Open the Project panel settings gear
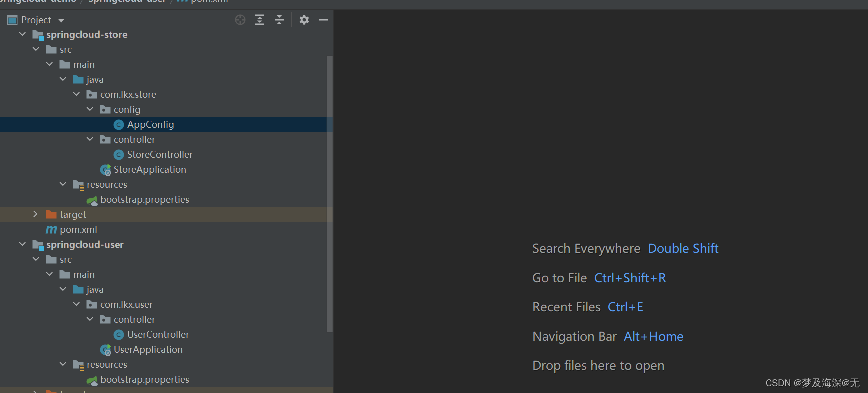The width and height of the screenshot is (868, 393). (304, 20)
